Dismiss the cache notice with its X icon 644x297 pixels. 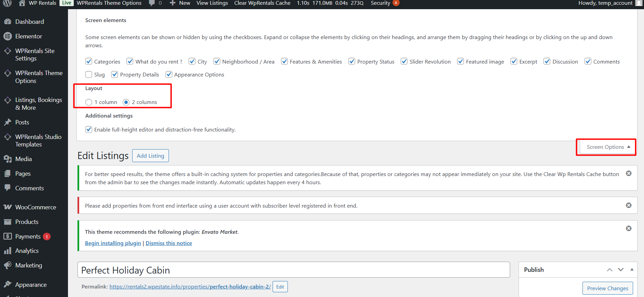(629, 173)
